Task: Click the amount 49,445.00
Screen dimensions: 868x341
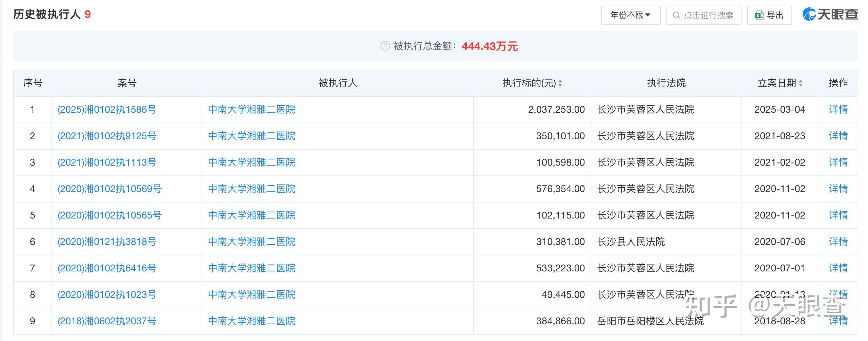Action: [563, 295]
